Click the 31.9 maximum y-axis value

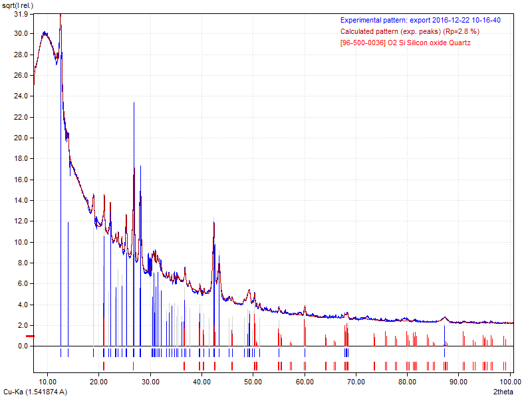point(21,14)
